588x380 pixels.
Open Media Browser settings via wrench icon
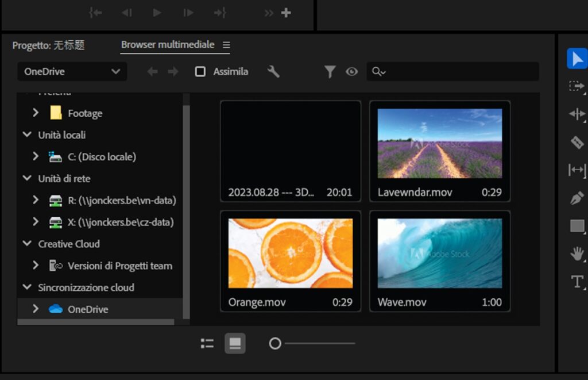tap(274, 71)
